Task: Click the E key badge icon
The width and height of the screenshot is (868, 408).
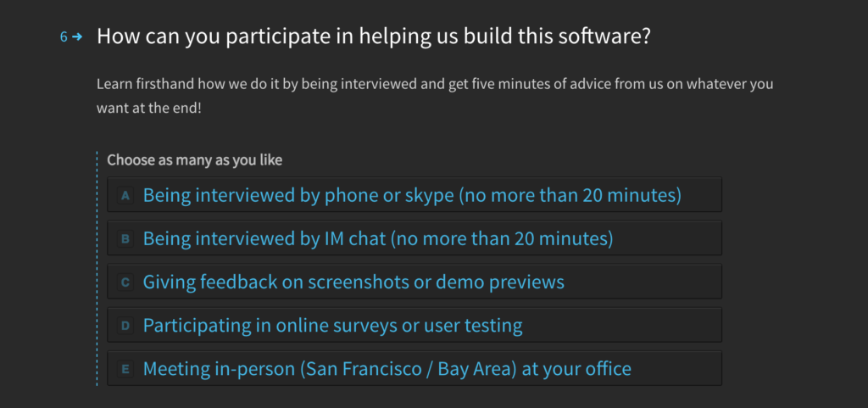Action: click(x=125, y=369)
